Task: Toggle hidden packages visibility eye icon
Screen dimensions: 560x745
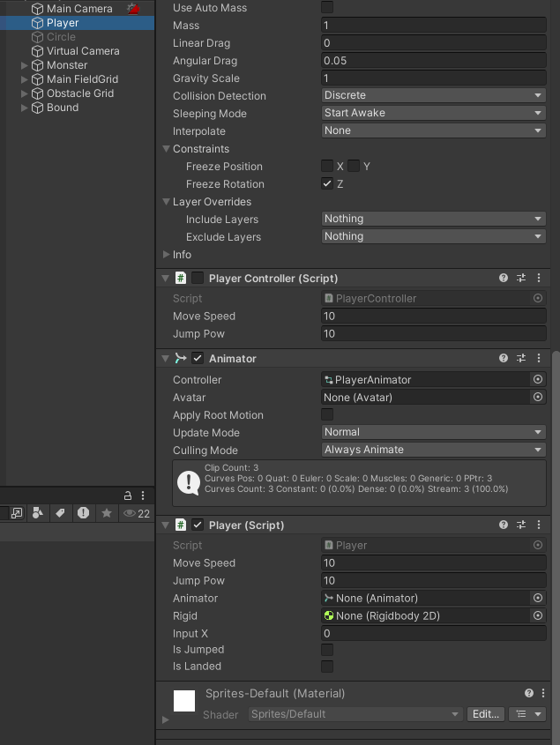Action: pyautogui.click(x=130, y=513)
